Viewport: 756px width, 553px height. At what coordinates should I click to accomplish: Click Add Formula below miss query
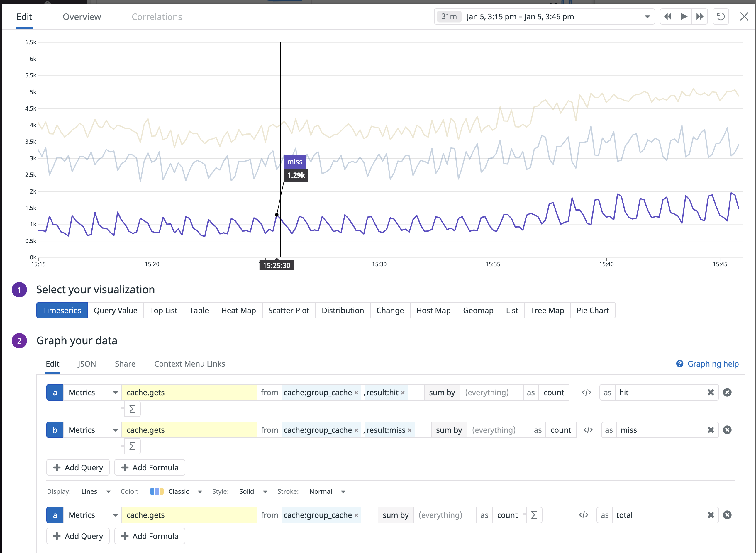point(150,467)
